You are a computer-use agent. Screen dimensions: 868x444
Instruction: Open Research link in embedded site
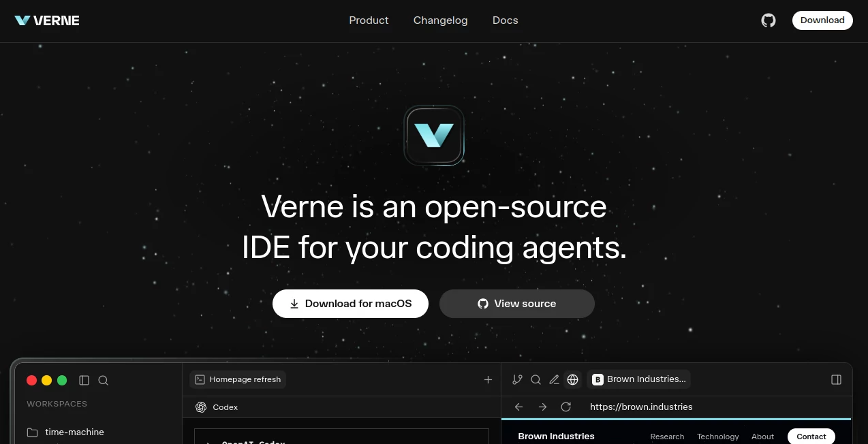click(667, 437)
